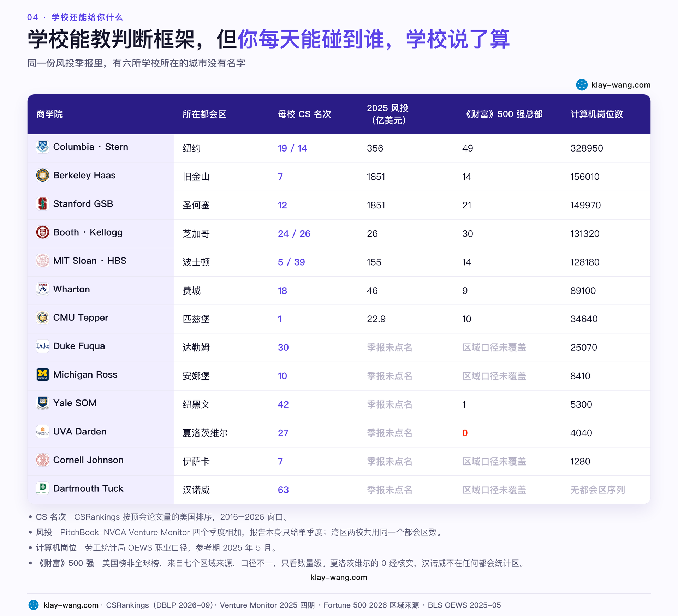Screen dimensions: 678x616
Task: Click the Michigan Ross block M logo
Action: point(43,374)
